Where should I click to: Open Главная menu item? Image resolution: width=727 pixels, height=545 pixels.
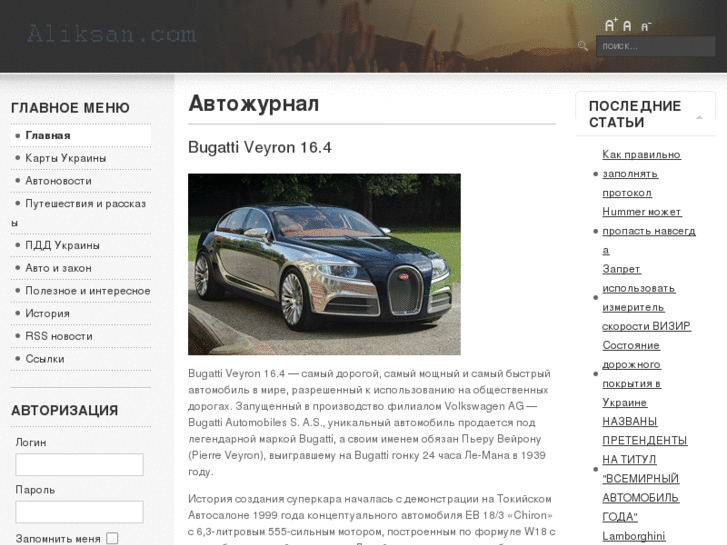point(48,135)
